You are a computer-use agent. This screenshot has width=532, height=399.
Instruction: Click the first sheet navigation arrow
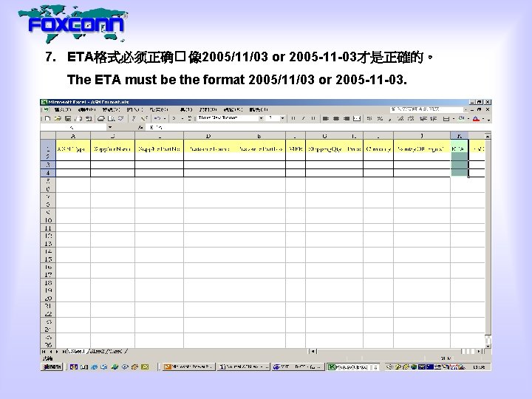(44, 352)
